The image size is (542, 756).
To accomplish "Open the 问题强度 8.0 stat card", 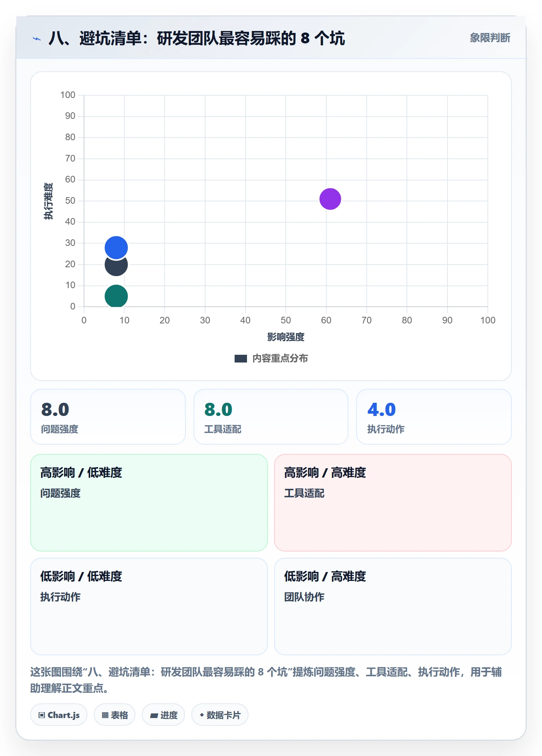I will [108, 417].
